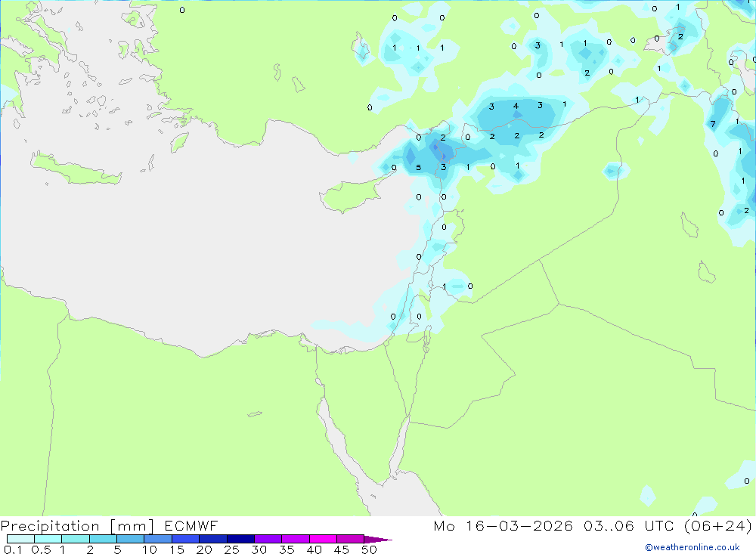
Task: Pick the 40–45 mm magenta swatch
Action: point(323,539)
